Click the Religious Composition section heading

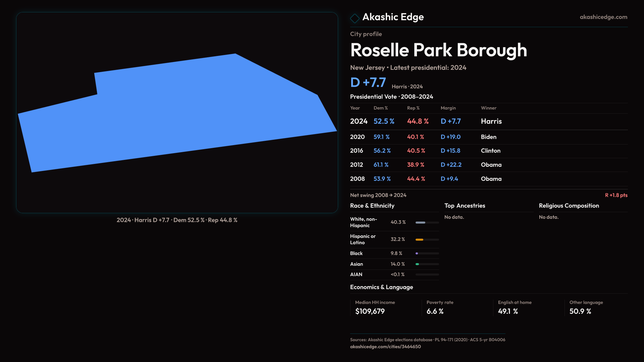[x=569, y=206]
